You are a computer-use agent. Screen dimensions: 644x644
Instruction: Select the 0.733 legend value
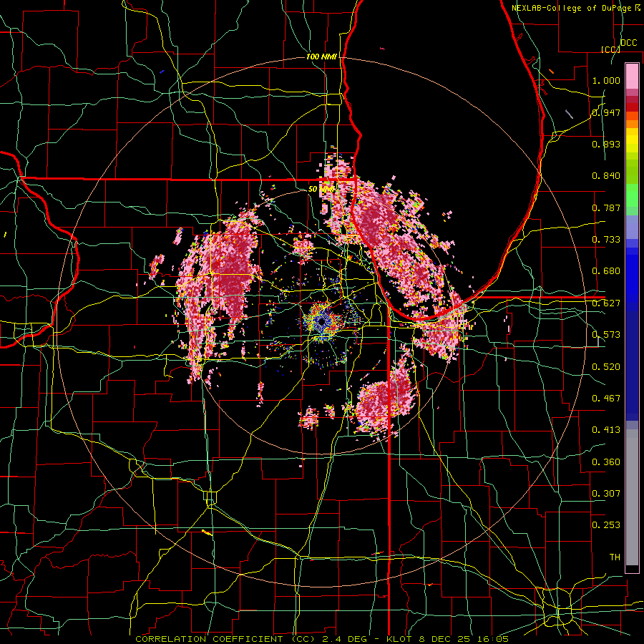606,240
